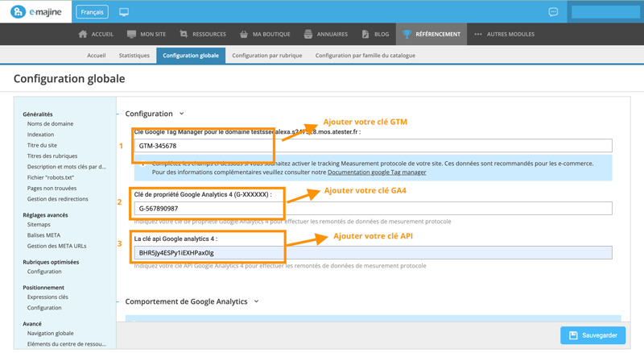Open Configuration under Rubriques optimisées
Screen dimensions: 644x353
[x=44, y=272]
